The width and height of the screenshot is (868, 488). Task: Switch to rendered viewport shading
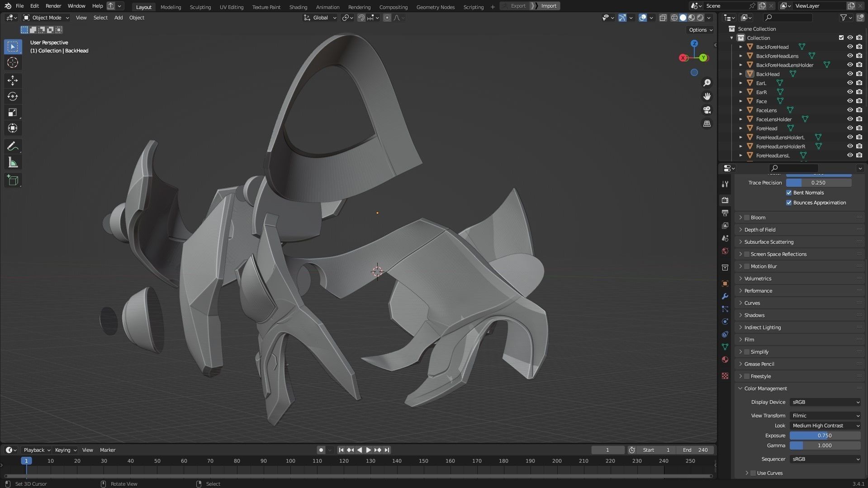coord(700,18)
